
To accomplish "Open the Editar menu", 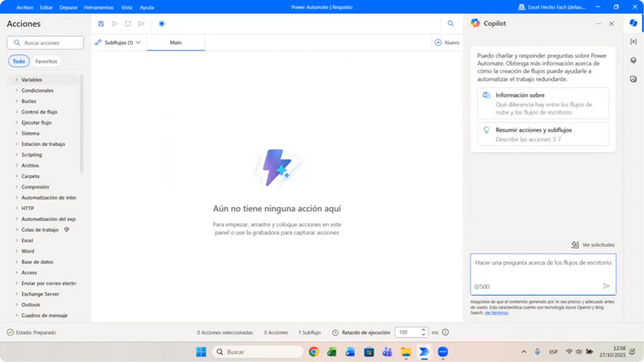I will pos(46,7).
